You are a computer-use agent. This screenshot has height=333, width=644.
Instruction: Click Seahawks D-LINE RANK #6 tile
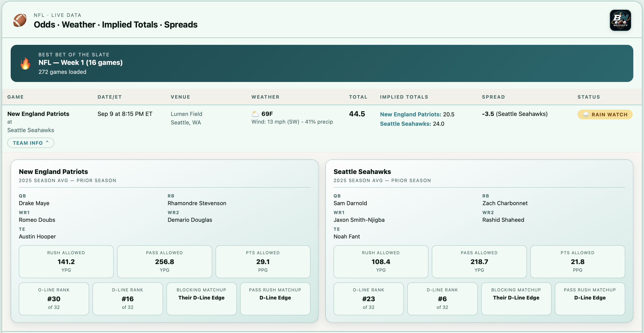442,299
